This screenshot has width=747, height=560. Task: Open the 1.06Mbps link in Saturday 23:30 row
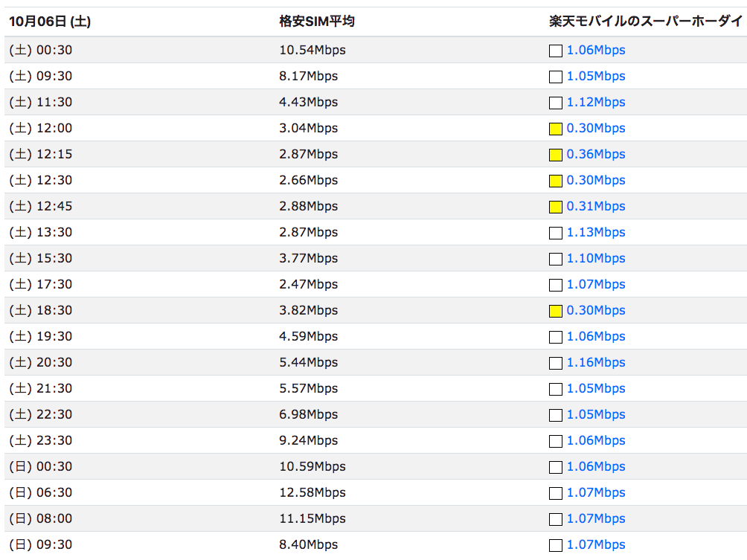595,440
